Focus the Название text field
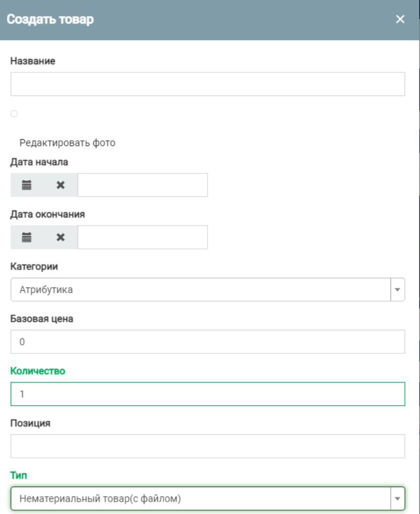This screenshot has width=420, height=514. pyautogui.click(x=207, y=84)
